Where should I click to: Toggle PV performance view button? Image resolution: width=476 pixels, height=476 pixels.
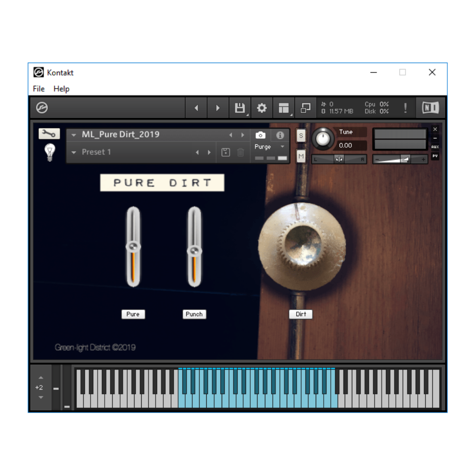pyautogui.click(x=435, y=156)
